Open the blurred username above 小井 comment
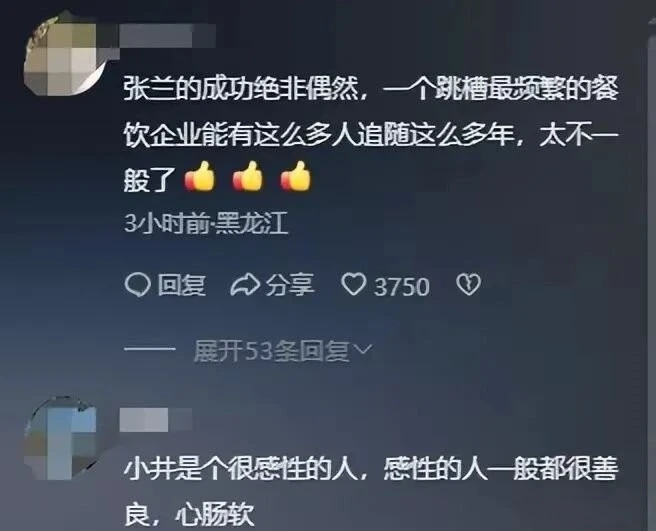656x531 pixels. (x=156, y=420)
